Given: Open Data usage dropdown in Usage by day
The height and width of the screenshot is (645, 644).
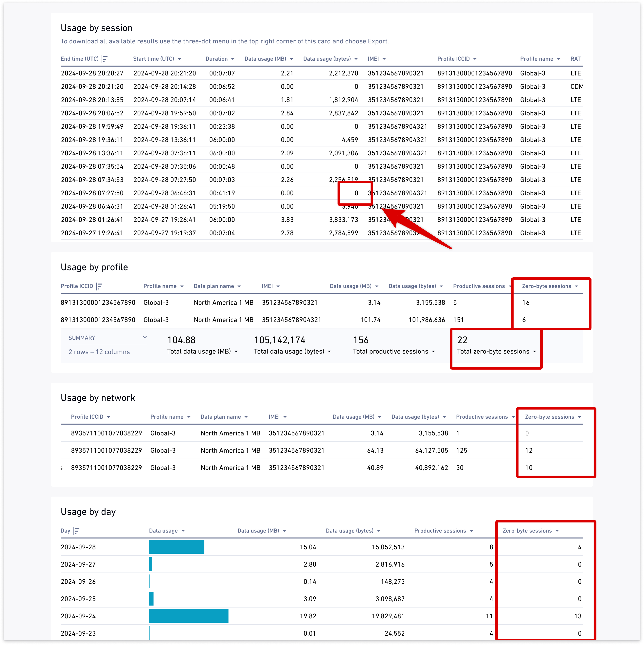Looking at the screenshot, I should point(183,531).
